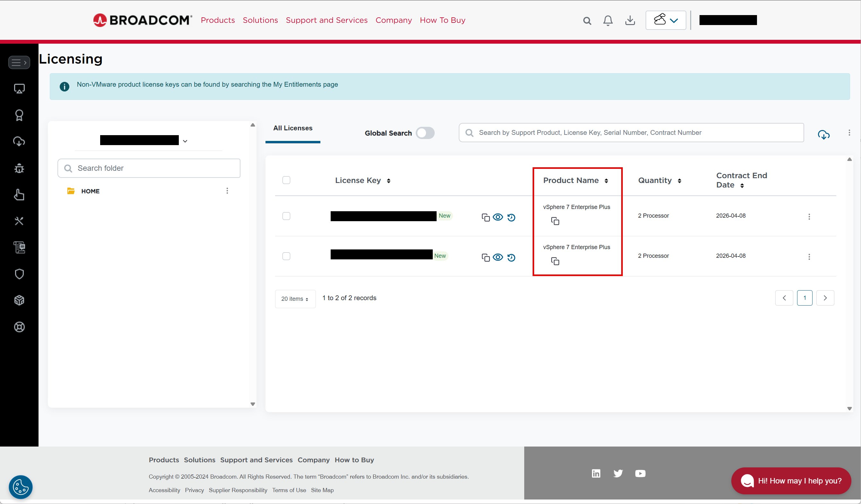Open Broadcom LinkedIn page

pyautogui.click(x=596, y=473)
